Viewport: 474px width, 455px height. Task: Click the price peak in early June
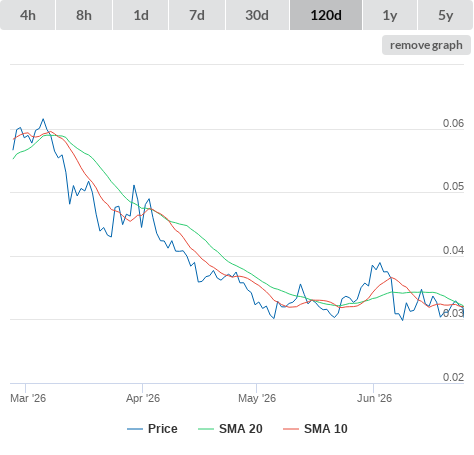point(380,263)
